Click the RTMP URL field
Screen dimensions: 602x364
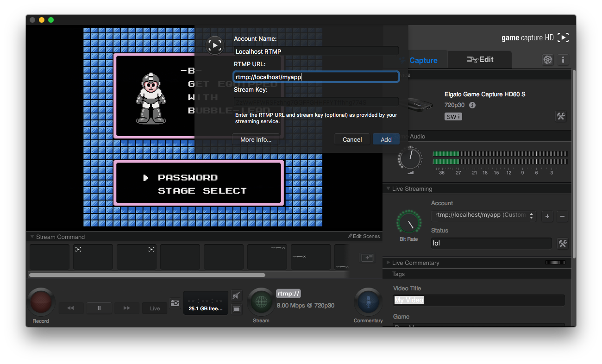pos(316,77)
